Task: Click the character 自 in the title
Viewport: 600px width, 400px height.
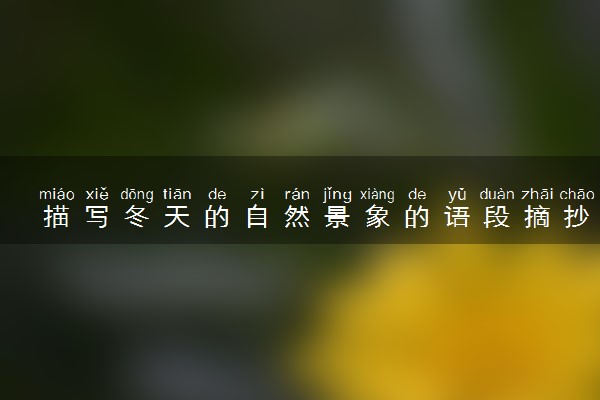Action: click(x=257, y=217)
